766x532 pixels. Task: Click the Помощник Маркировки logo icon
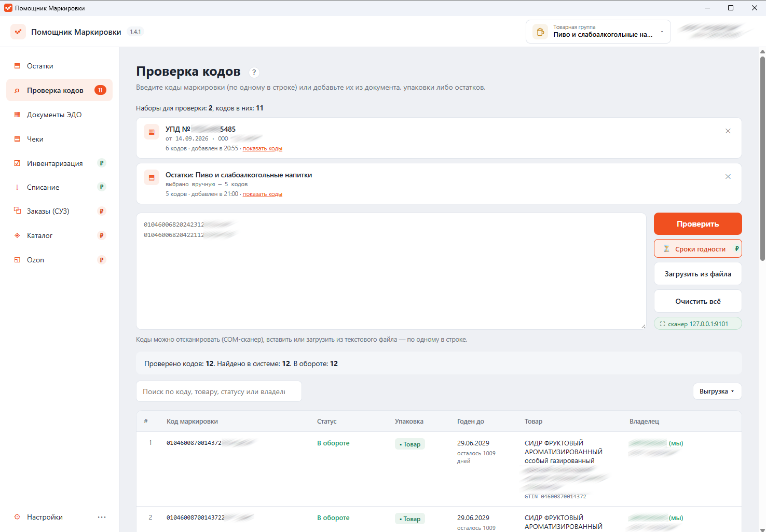coord(18,32)
